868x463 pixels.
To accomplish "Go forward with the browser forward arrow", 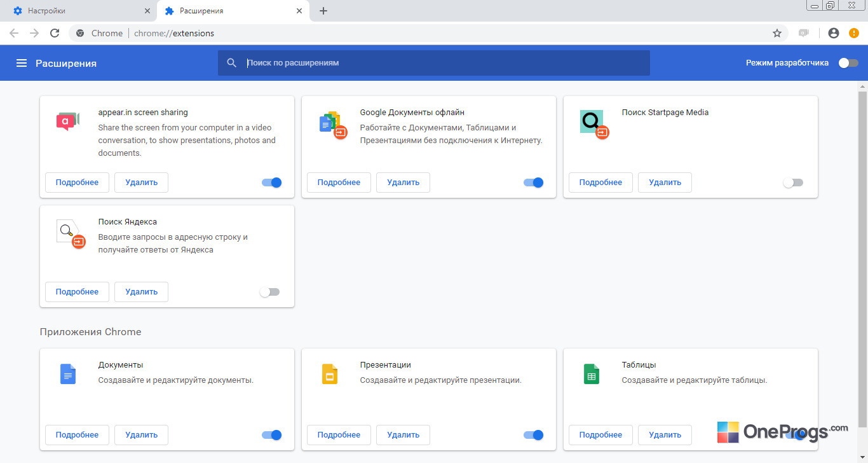I will (x=34, y=33).
